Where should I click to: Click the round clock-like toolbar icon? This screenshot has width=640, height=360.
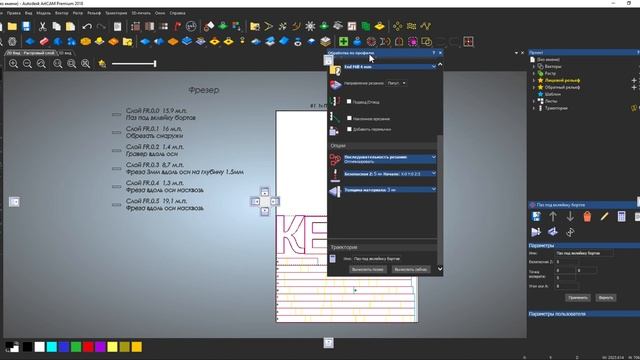click(191, 27)
